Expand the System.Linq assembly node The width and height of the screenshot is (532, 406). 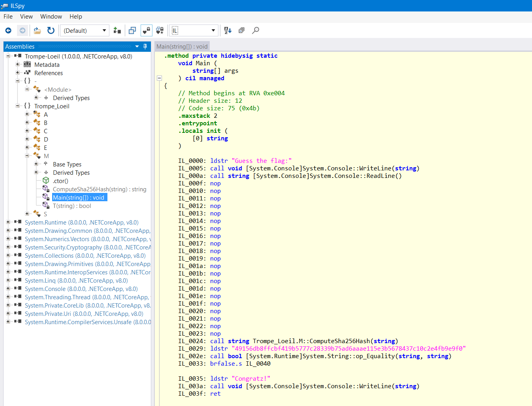(x=8, y=281)
